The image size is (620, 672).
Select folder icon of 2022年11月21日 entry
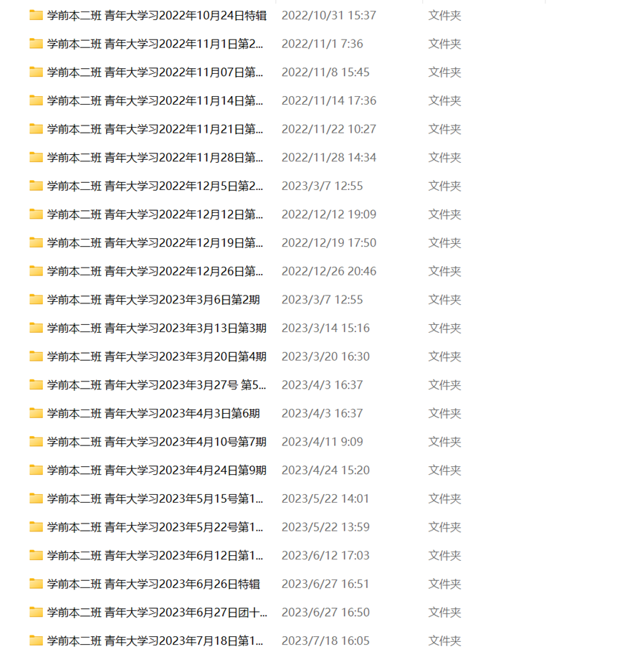click(x=36, y=129)
